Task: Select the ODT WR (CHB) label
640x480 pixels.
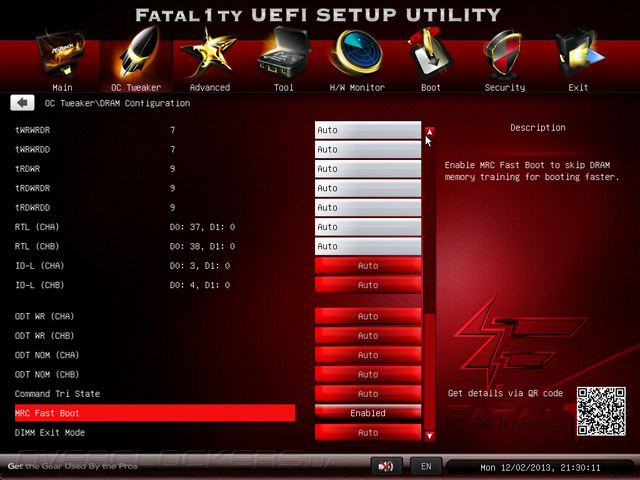Action: [x=44, y=336]
